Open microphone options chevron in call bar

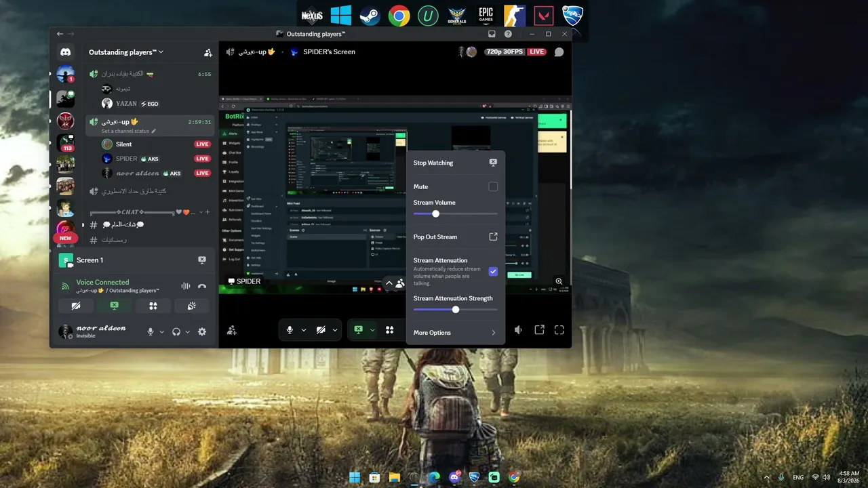[303, 330]
